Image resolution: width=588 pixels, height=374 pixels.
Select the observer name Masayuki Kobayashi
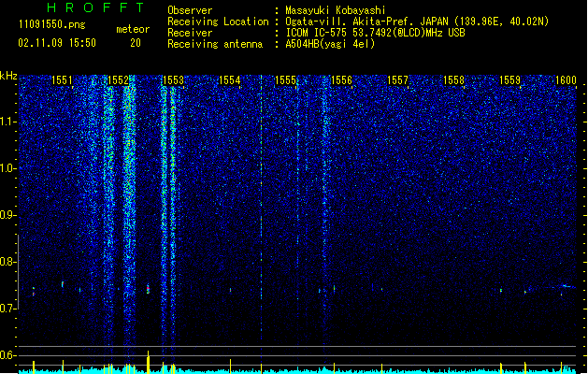click(x=336, y=10)
